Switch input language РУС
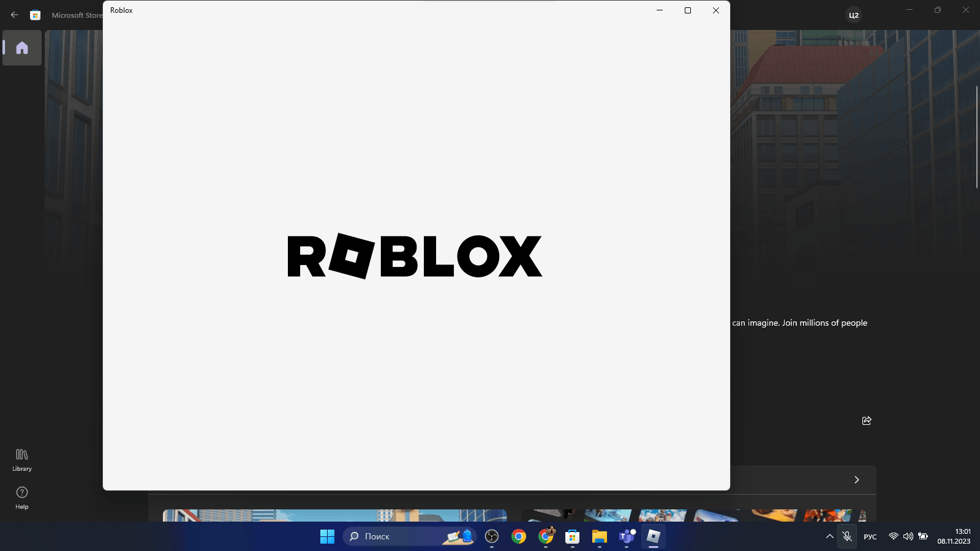 pyautogui.click(x=870, y=537)
